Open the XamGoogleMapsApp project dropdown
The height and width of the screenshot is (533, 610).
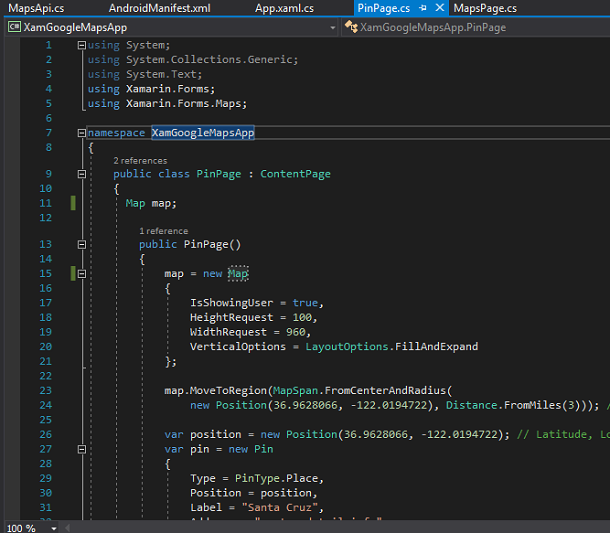pos(333,27)
